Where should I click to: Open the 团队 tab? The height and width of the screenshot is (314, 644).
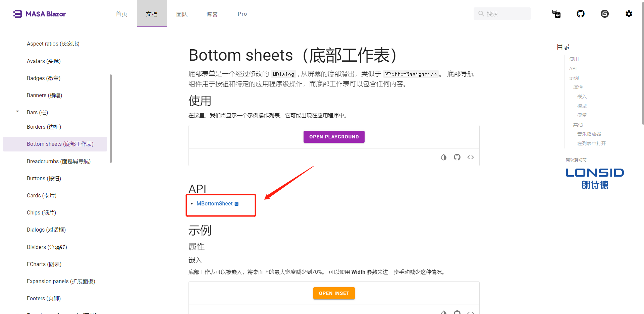pyautogui.click(x=182, y=14)
